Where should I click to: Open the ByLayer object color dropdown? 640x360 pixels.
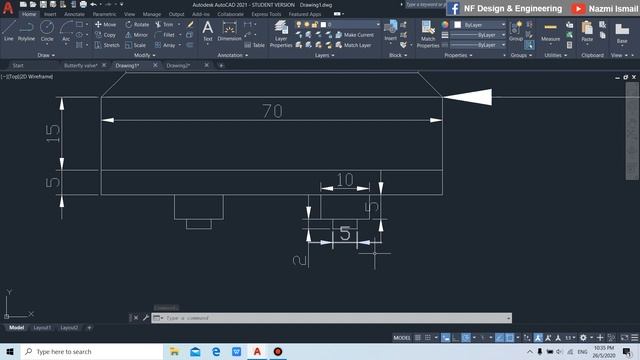503,25
